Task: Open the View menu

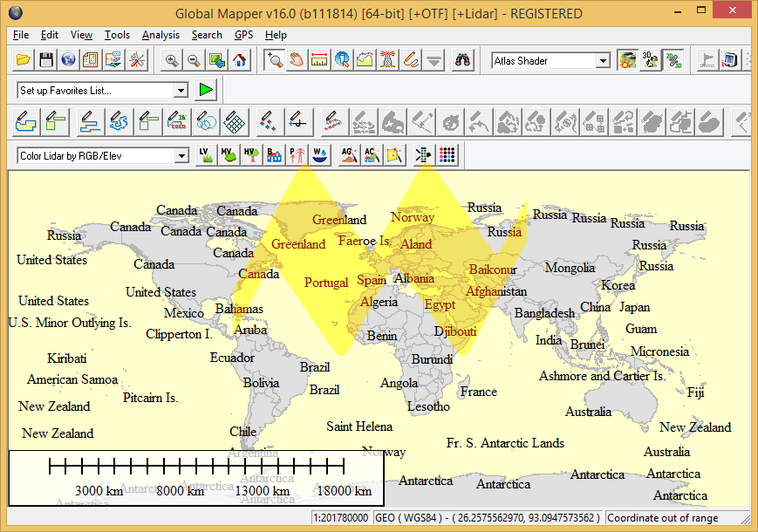Action: (x=81, y=35)
